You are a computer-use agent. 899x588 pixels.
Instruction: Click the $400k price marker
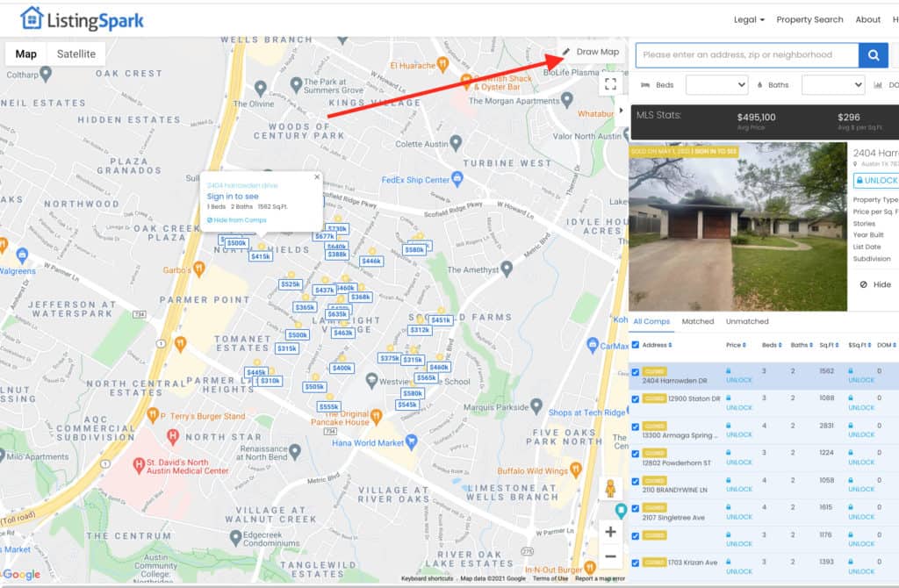pos(342,368)
